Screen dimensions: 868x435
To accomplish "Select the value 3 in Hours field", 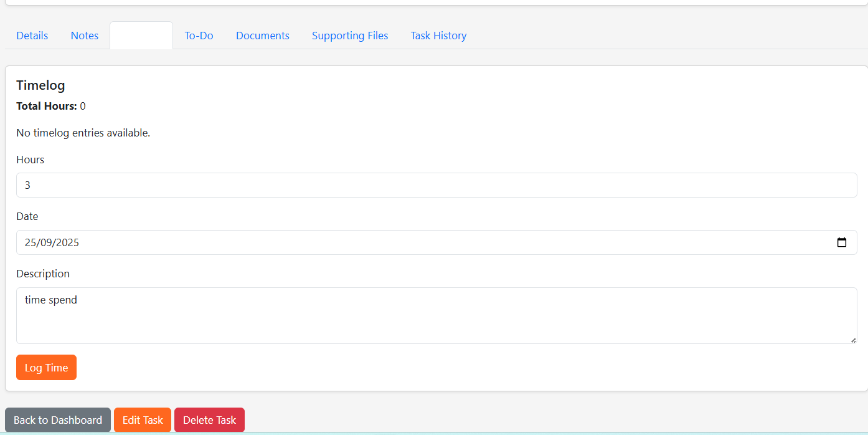I will 28,185.
